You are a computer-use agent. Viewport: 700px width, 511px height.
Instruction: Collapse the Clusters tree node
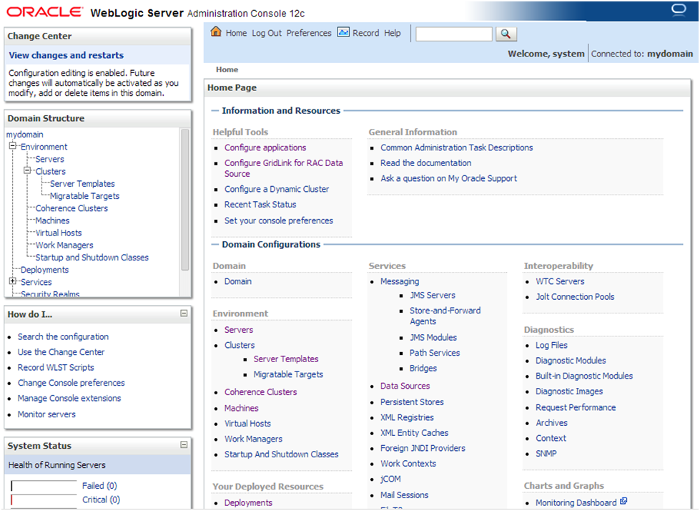point(28,172)
